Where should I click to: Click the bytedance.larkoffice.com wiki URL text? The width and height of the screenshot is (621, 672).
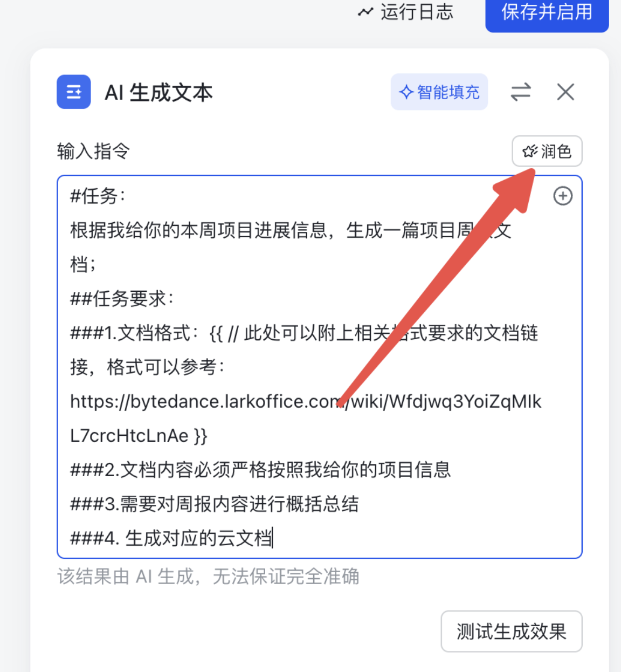pos(306,418)
